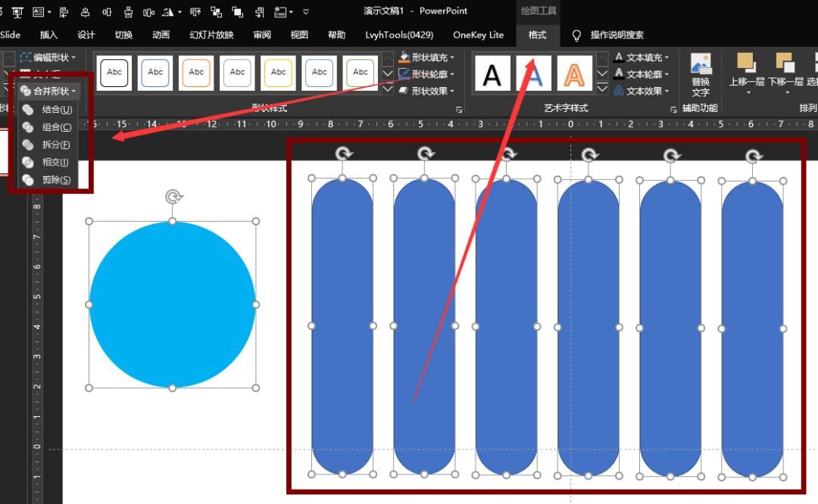Expand the 形状效果 shape effects dropdown
This screenshot has height=504, width=818.
427,91
